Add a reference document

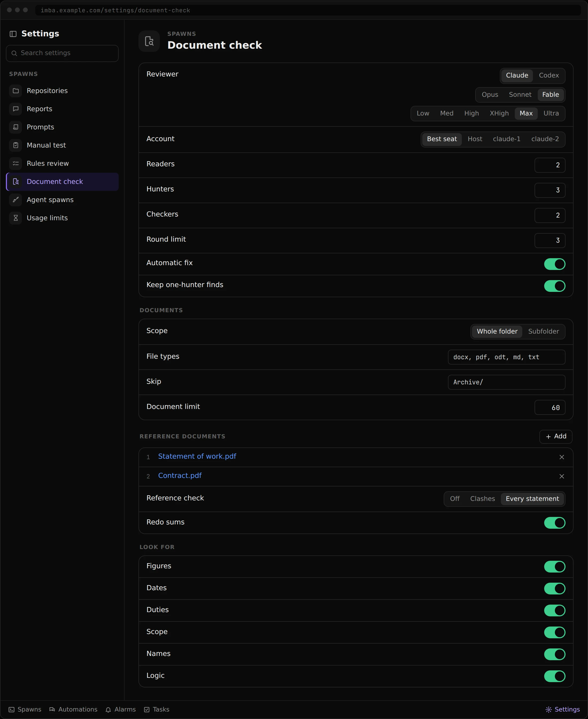tap(556, 436)
